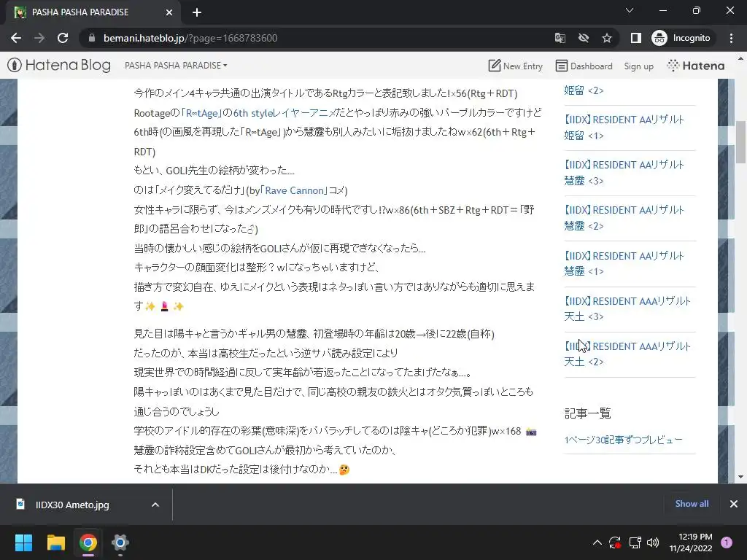The image size is (747, 560).
Task: Click the scrollbar up arrow
Action: pos(740,58)
